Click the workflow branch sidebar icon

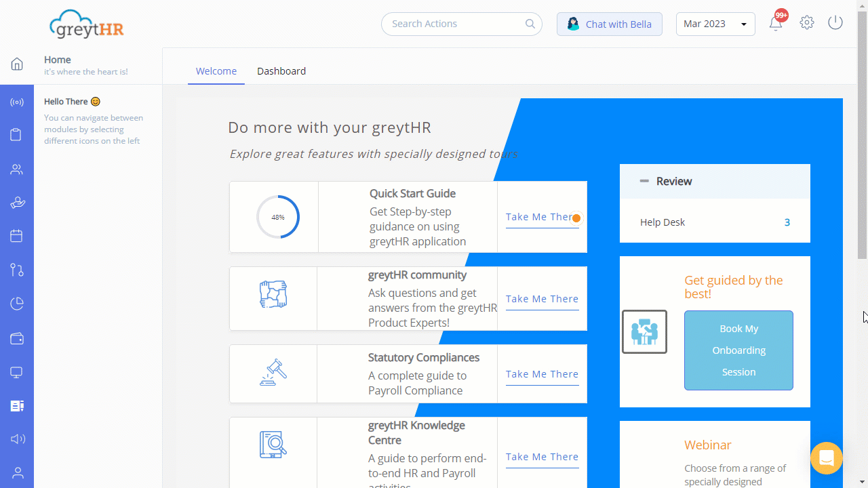click(17, 270)
